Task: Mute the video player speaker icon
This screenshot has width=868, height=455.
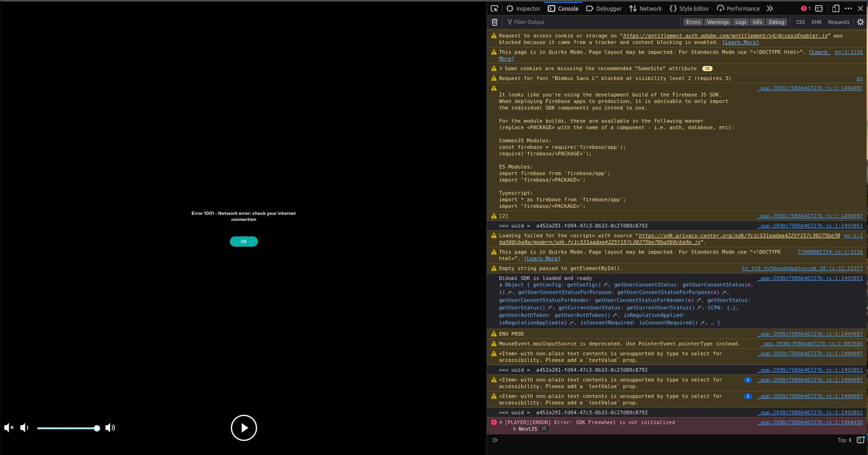Action: [x=8, y=427]
